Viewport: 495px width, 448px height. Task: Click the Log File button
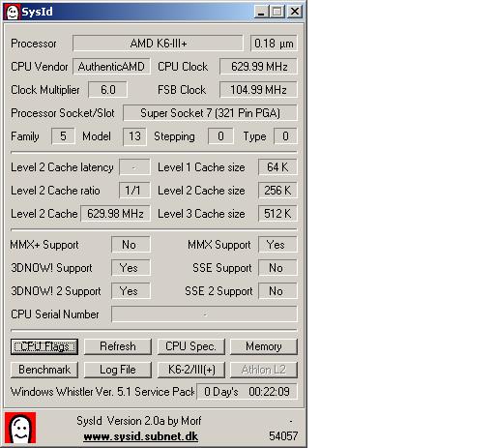[x=118, y=370]
